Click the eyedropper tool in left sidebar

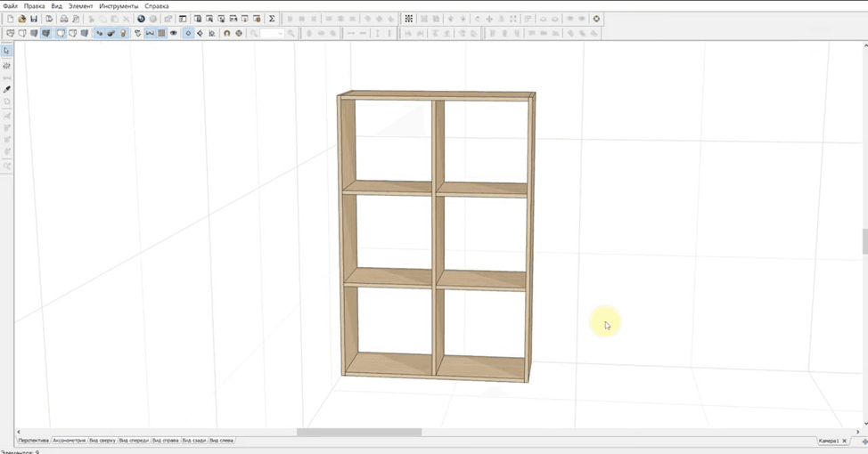[6, 89]
